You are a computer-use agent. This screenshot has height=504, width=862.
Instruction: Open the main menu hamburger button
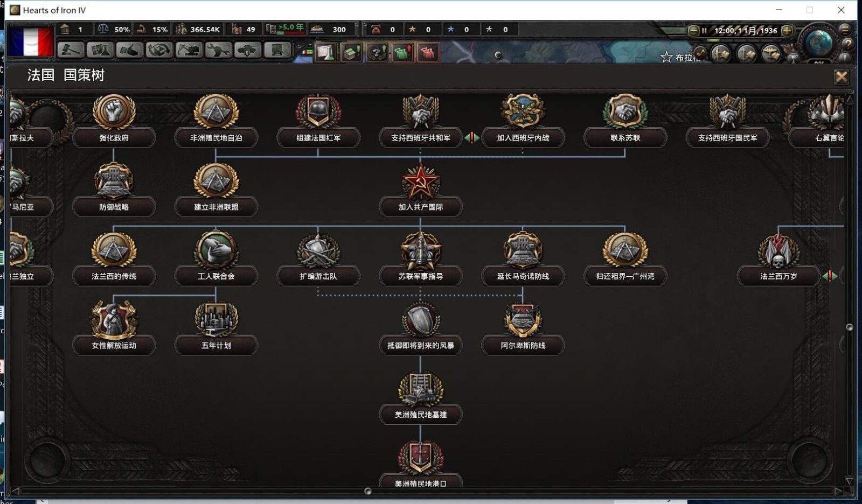845,29
